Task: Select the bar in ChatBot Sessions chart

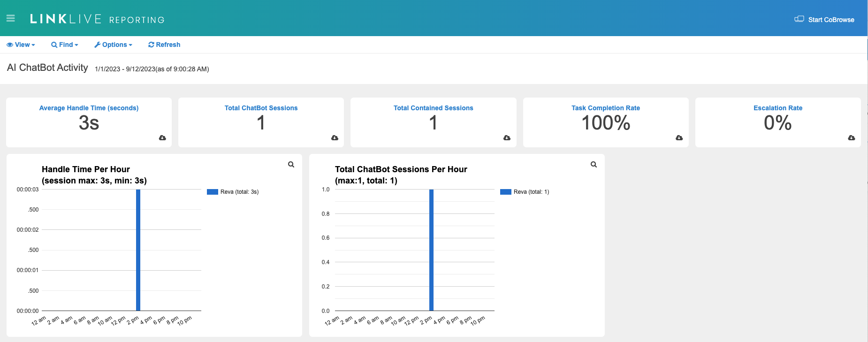Action: click(431, 250)
